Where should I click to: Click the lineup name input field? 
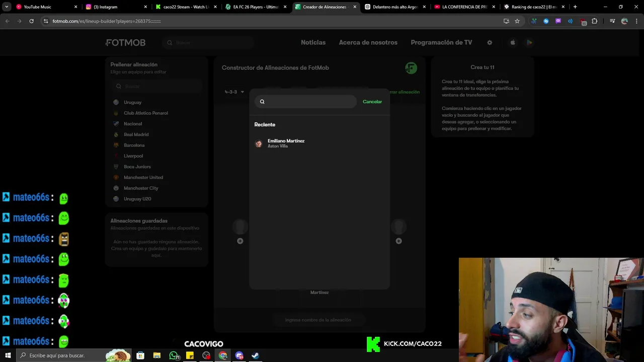(x=318, y=320)
